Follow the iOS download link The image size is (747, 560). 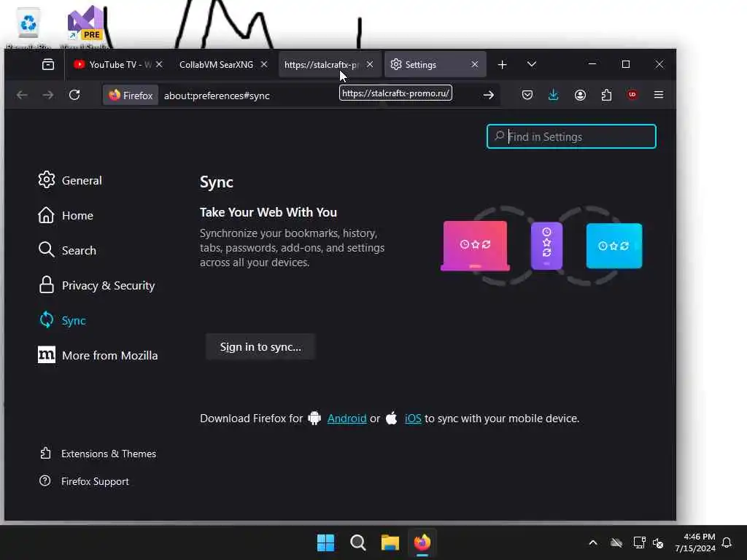click(x=413, y=418)
